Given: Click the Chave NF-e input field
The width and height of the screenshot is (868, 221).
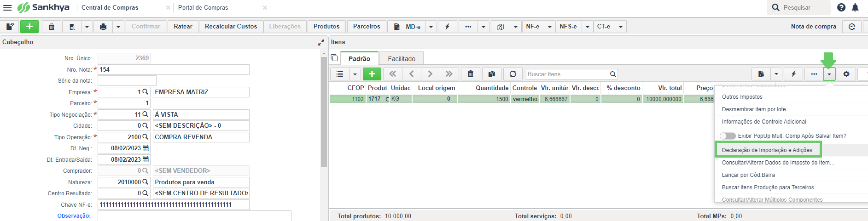Looking at the screenshot, I should point(174,204).
